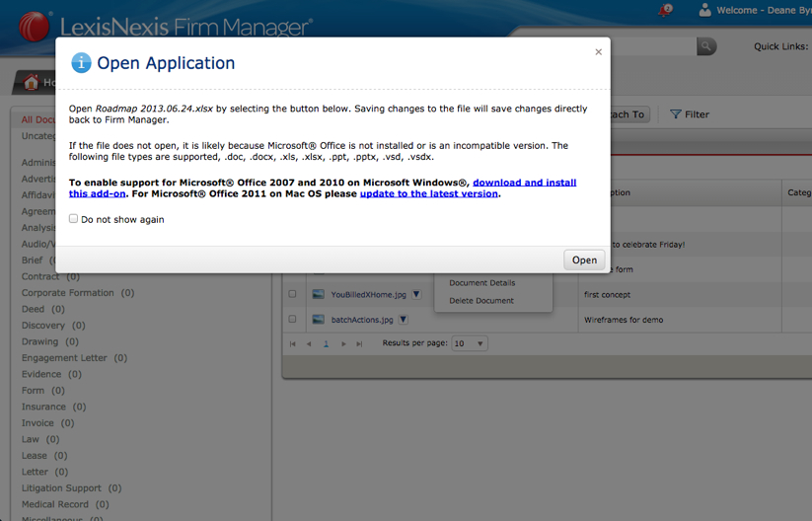The image size is (812, 521).
Task: Select Drawing category in sidebar
Action: [x=49, y=341]
